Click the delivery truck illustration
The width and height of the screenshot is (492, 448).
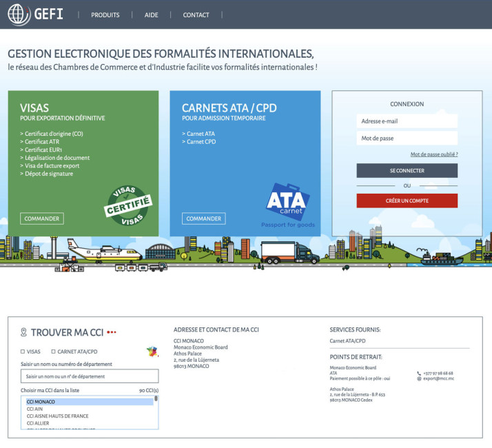[290, 253]
